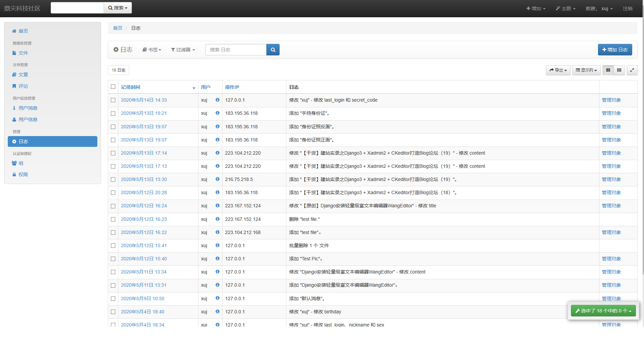Click the top navbar search input

coord(77,8)
